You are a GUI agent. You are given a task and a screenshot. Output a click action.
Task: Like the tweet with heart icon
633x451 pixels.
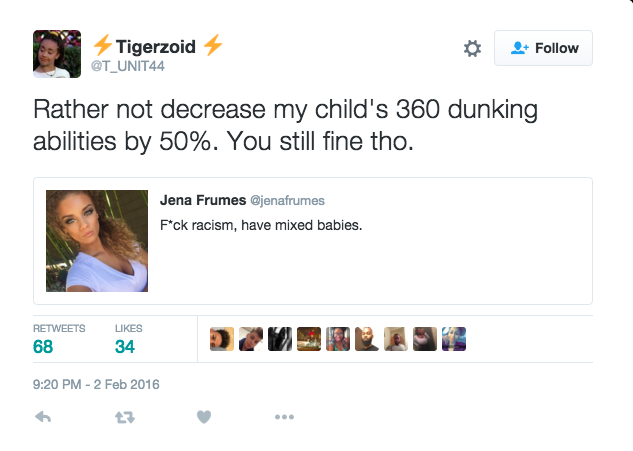pyautogui.click(x=204, y=418)
